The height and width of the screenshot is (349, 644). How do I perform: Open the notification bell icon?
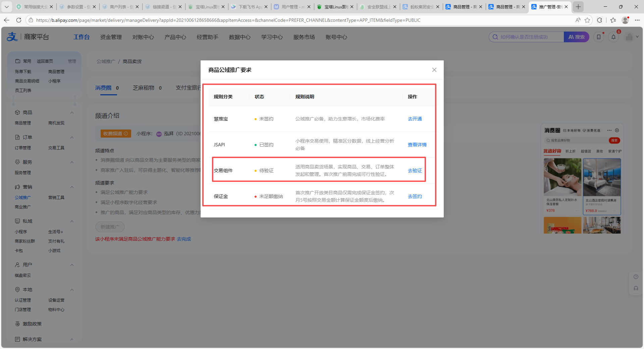613,37
